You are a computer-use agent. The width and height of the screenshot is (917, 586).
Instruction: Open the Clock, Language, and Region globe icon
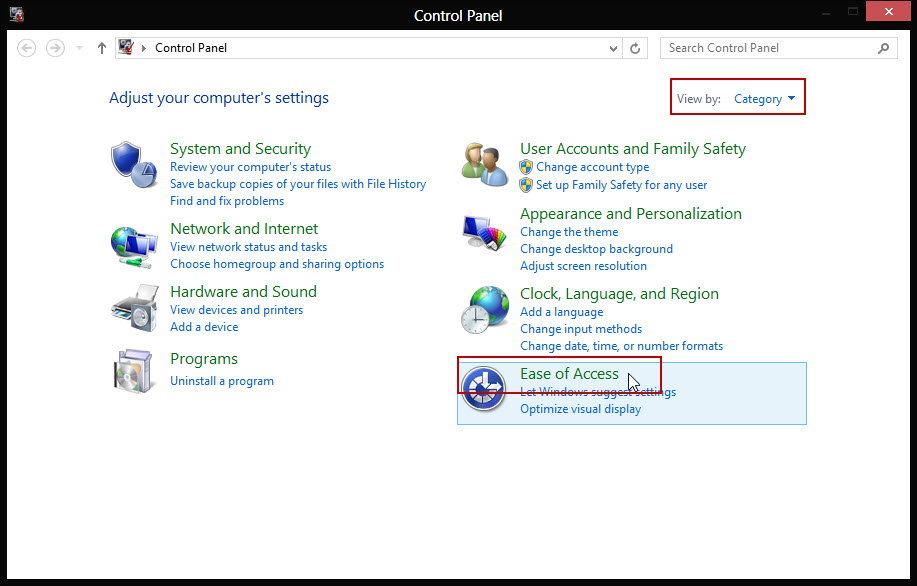coord(485,310)
